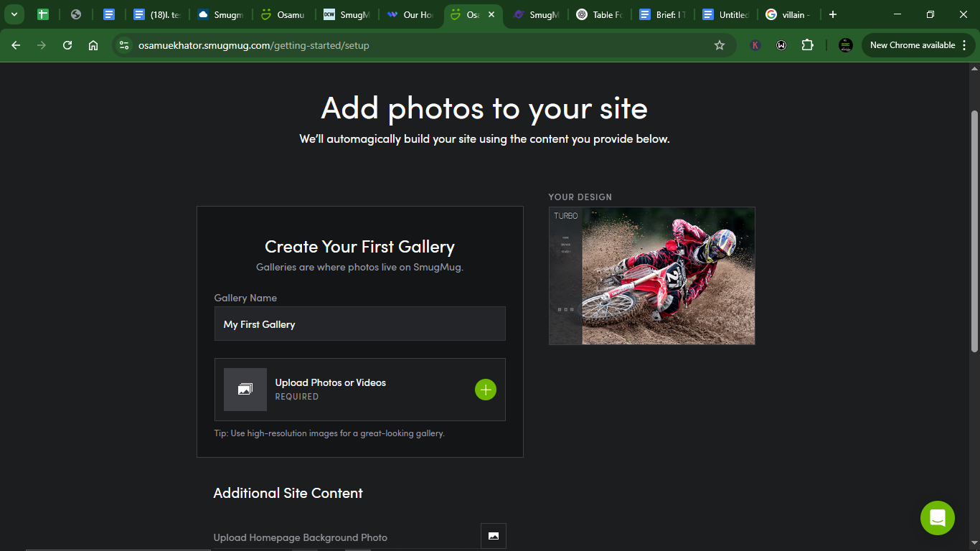
Task: Reload the current page
Action: 67,45
